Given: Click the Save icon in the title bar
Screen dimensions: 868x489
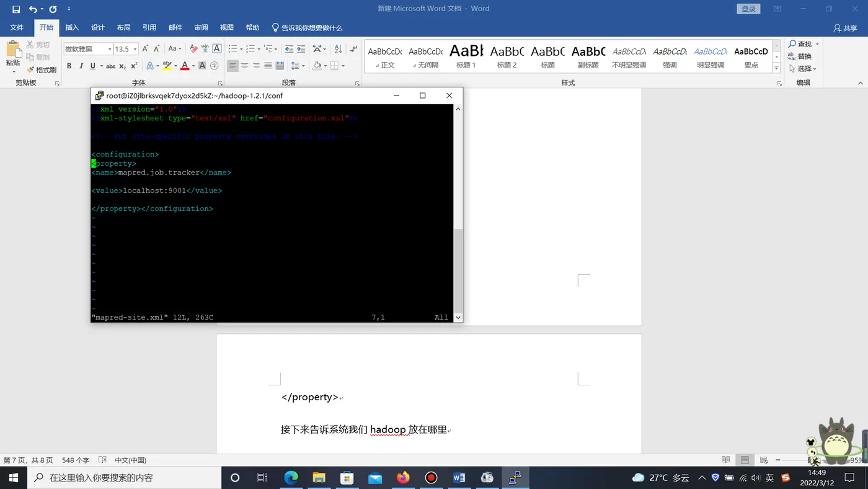Looking at the screenshot, I should [x=15, y=9].
